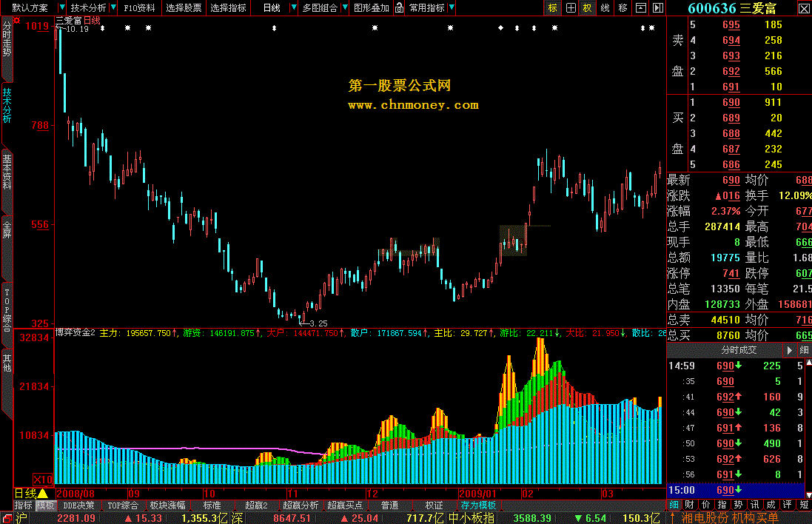Select TOP综合 template tab at bottom
Image resolution: width=812 pixels, height=524 pixels.
[123, 505]
